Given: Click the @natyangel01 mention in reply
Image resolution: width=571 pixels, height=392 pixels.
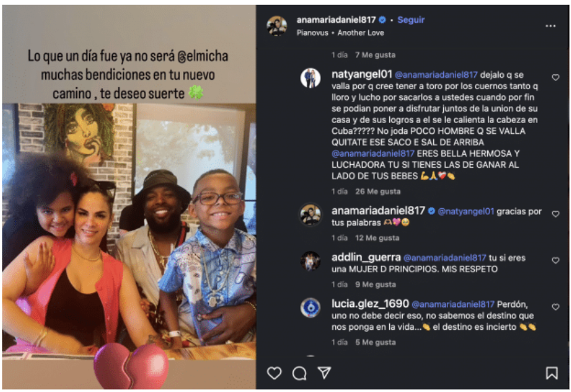Looking at the screenshot, I should [x=466, y=212].
